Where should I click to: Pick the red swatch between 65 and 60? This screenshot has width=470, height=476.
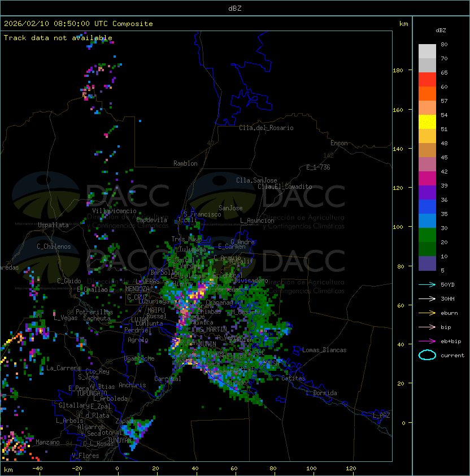click(427, 80)
